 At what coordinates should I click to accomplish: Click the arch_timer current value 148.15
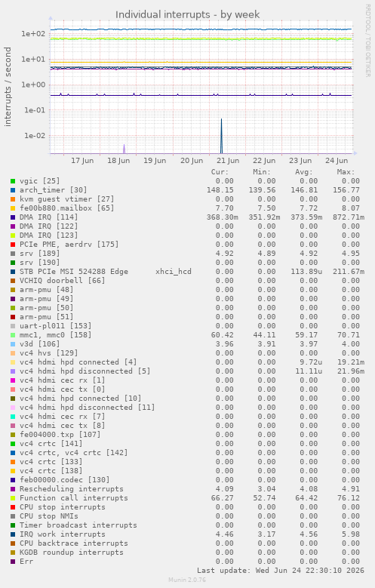click(x=220, y=190)
